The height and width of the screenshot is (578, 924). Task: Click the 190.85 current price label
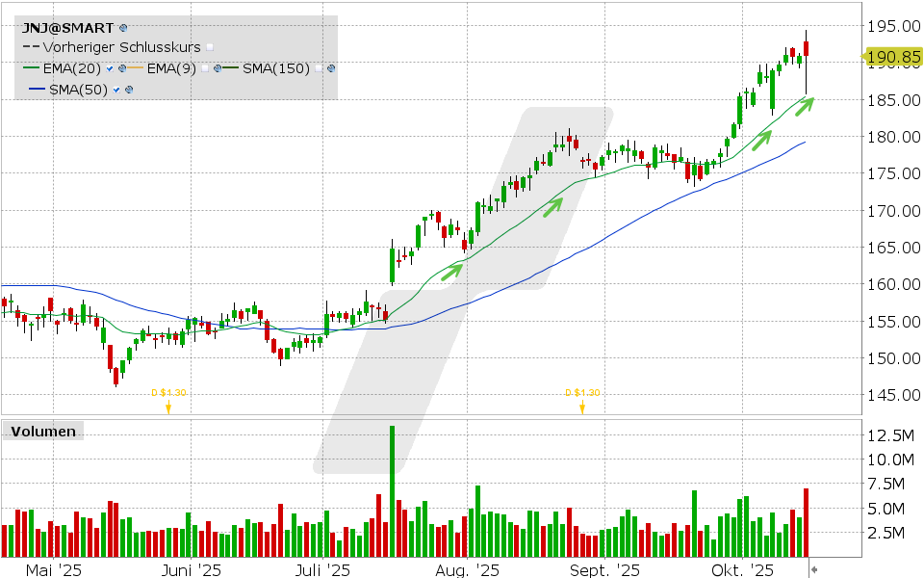893,58
